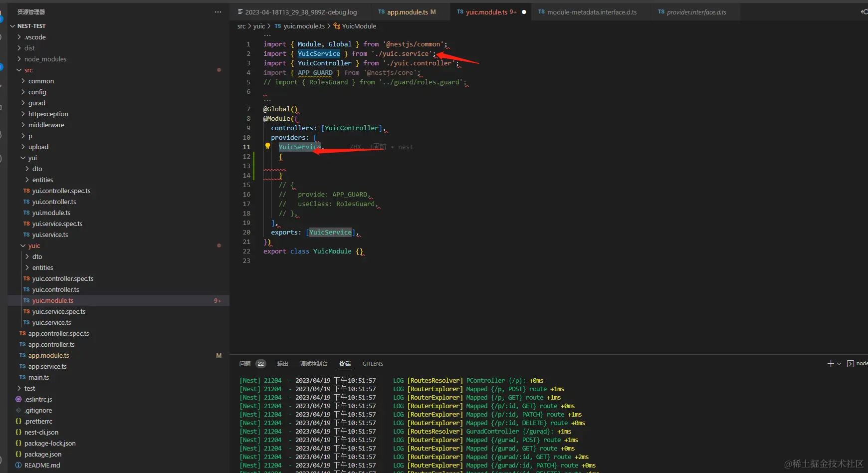
Task: Open yuic.service.ts in the file explorer
Action: 51,322
